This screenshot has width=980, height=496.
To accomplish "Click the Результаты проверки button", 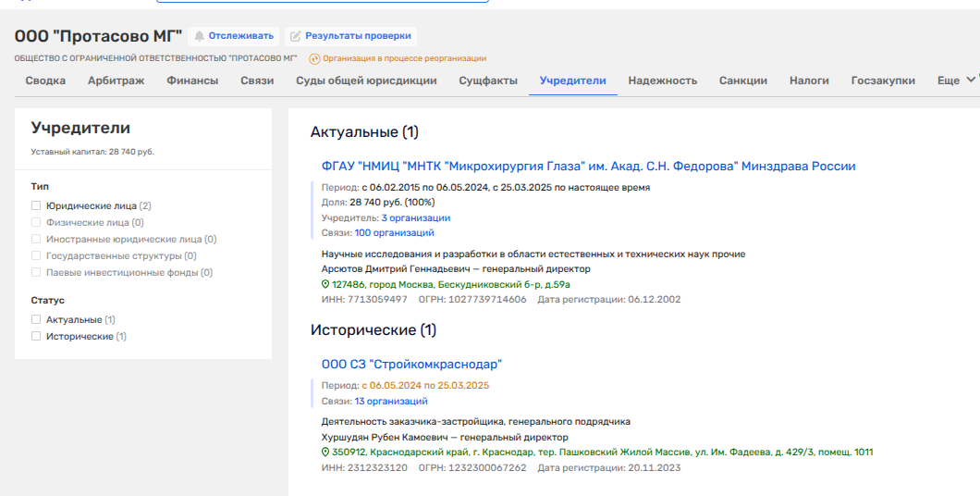I will tap(350, 36).
